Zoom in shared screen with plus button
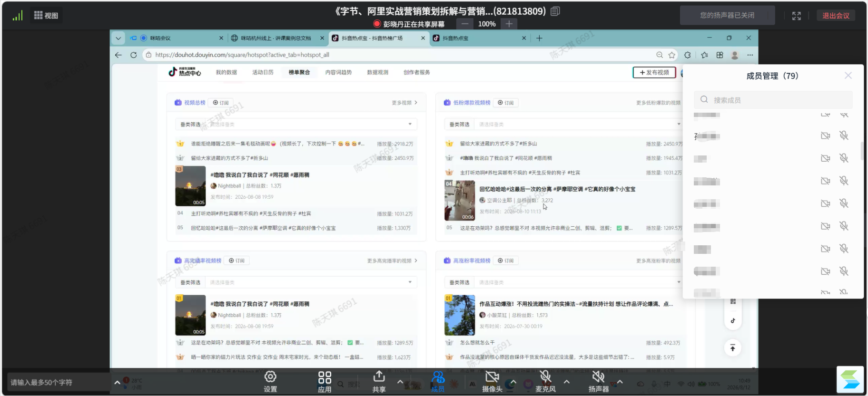The width and height of the screenshot is (868, 396). [509, 24]
